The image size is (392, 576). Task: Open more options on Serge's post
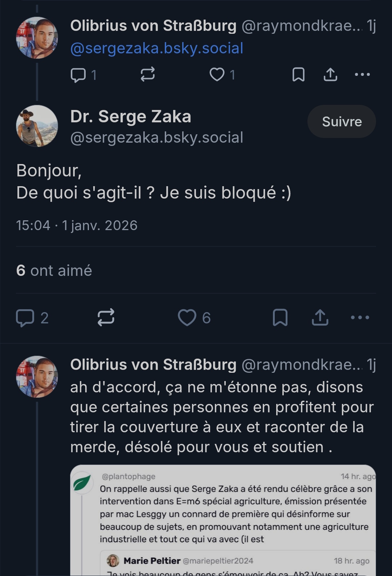tap(360, 318)
